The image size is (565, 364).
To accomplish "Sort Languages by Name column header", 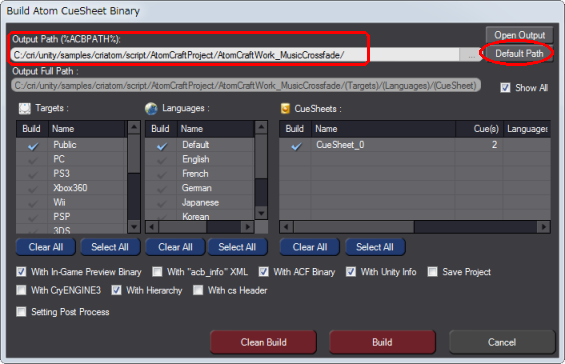I will click(215, 129).
